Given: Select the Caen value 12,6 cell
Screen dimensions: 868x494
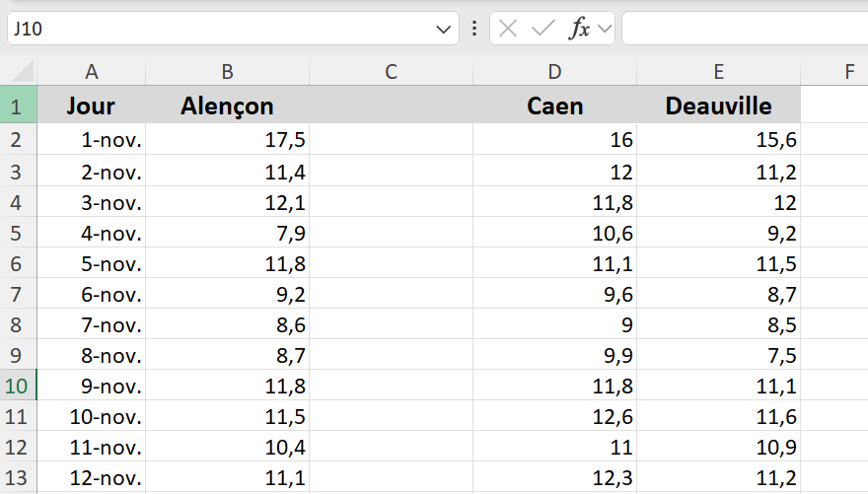Looking at the screenshot, I should click(x=555, y=415).
